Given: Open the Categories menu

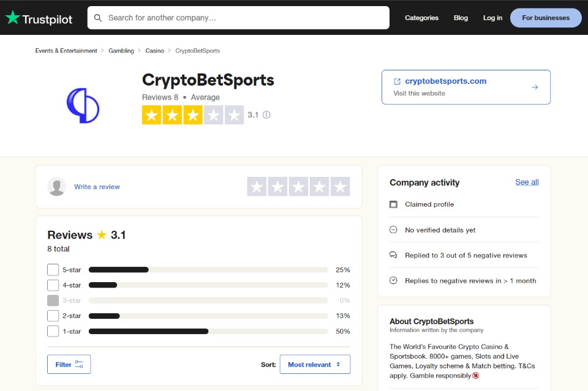Looking at the screenshot, I should click(421, 18).
